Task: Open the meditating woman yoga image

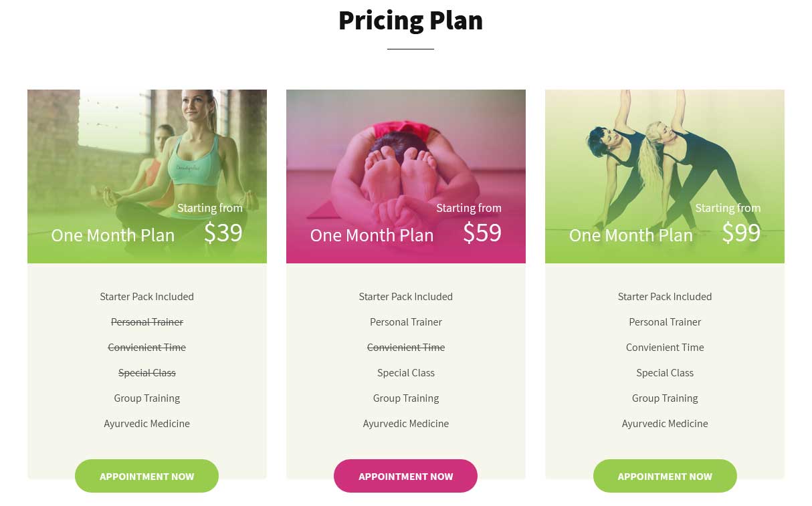Action: click(x=147, y=176)
